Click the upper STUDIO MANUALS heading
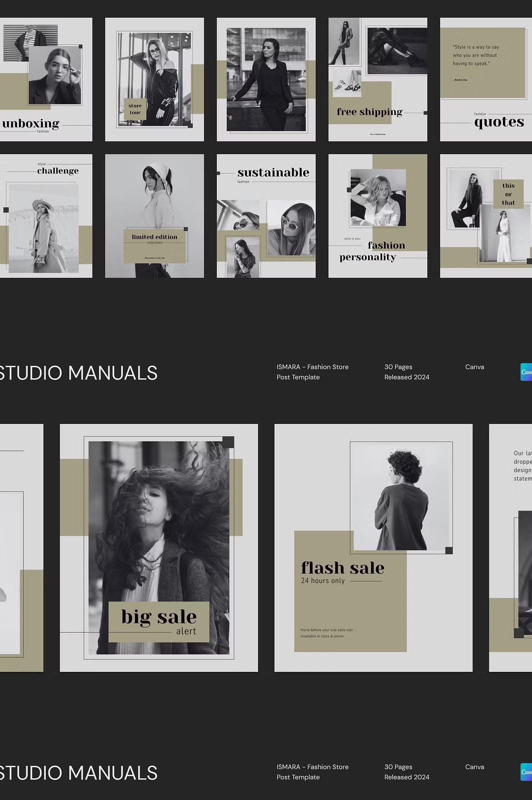Screen dimensions: 532x800 [x=78, y=373]
